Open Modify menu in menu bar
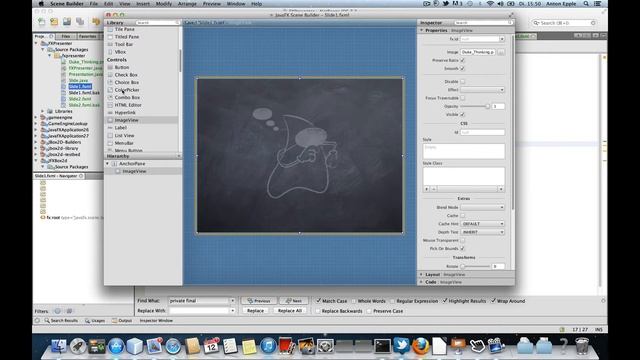This screenshot has height=360, width=640. coord(164,4)
